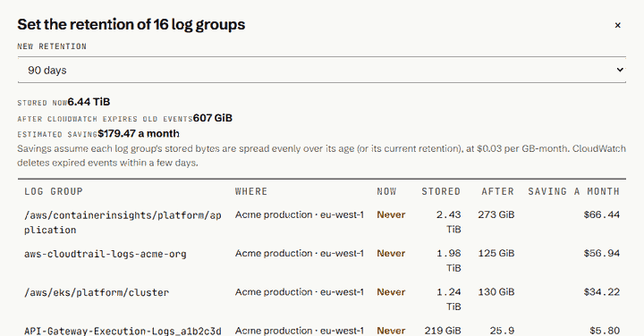Image resolution: width=644 pixels, height=336 pixels.
Task: Open the New Retention dropdown showing 90 days
Action: click(322, 70)
